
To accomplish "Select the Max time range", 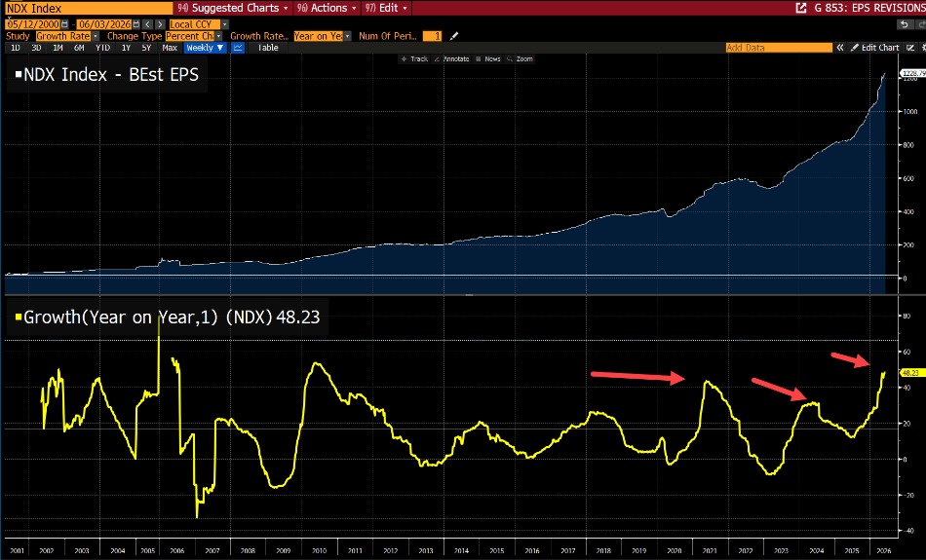I will tap(170, 48).
